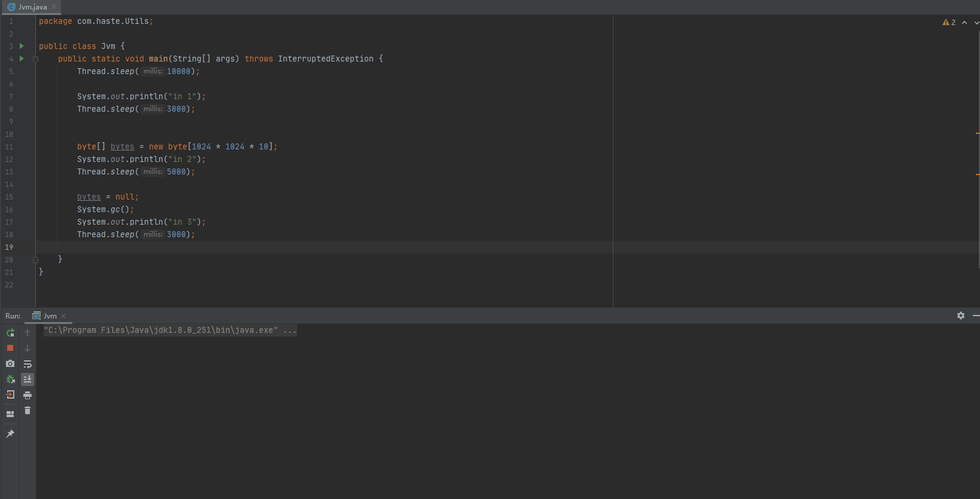The height and width of the screenshot is (499, 980).
Task: Click the 2 warnings indicator
Action: pyautogui.click(x=949, y=23)
